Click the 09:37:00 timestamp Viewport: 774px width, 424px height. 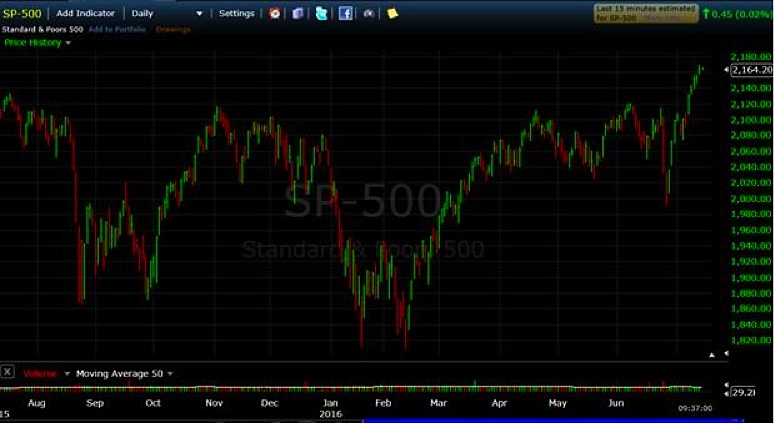coord(695,408)
